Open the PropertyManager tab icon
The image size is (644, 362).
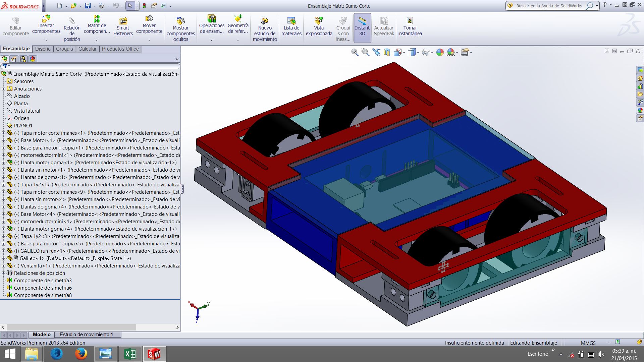(14, 59)
